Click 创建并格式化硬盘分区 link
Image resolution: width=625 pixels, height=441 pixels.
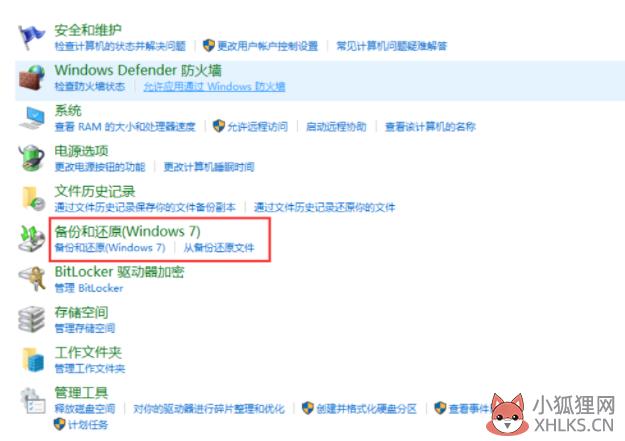click(x=366, y=409)
